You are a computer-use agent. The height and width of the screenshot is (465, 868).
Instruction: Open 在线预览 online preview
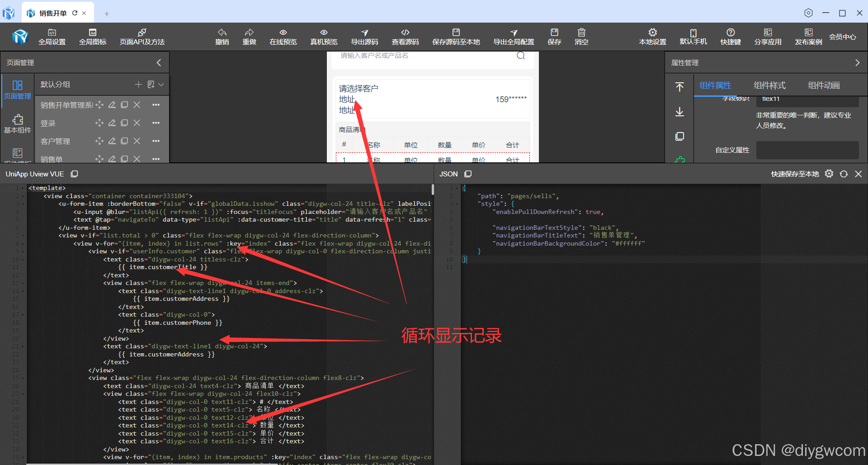(283, 37)
